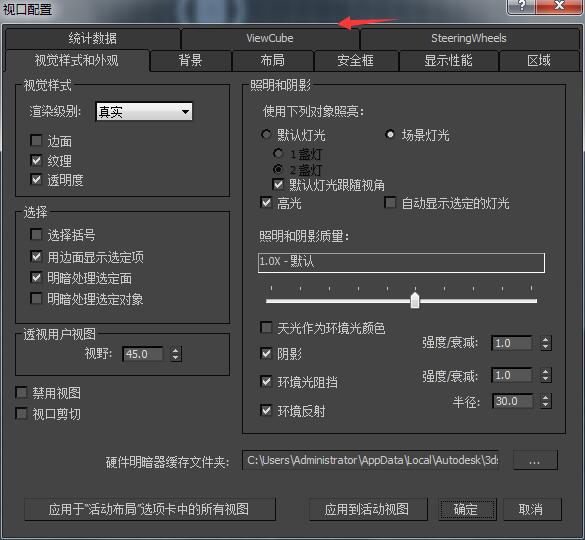This screenshot has width=585, height=540.
Task: Toggle 明暗处理选定面 checkbox
Action: tap(36, 278)
